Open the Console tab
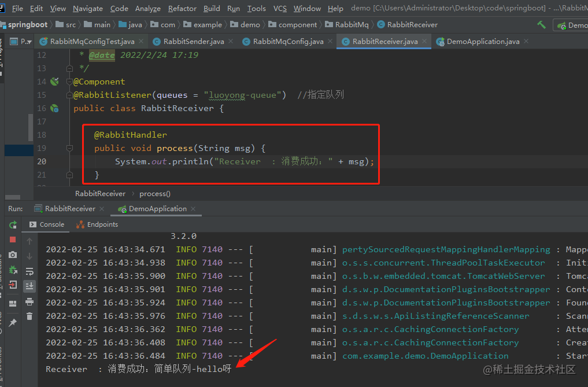 coord(47,224)
